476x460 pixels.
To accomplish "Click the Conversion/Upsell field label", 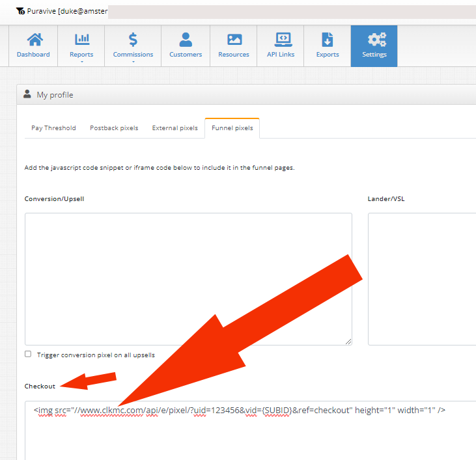I will [x=54, y=199].
